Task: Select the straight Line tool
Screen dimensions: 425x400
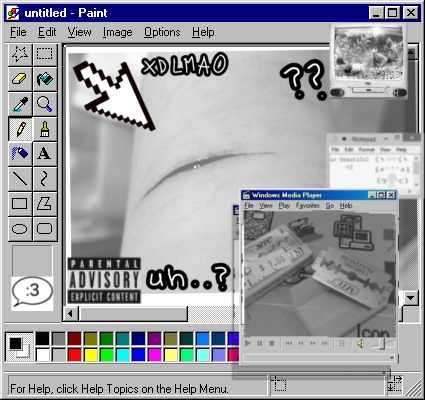Action: pyautogui.click(x=20, y=179)
